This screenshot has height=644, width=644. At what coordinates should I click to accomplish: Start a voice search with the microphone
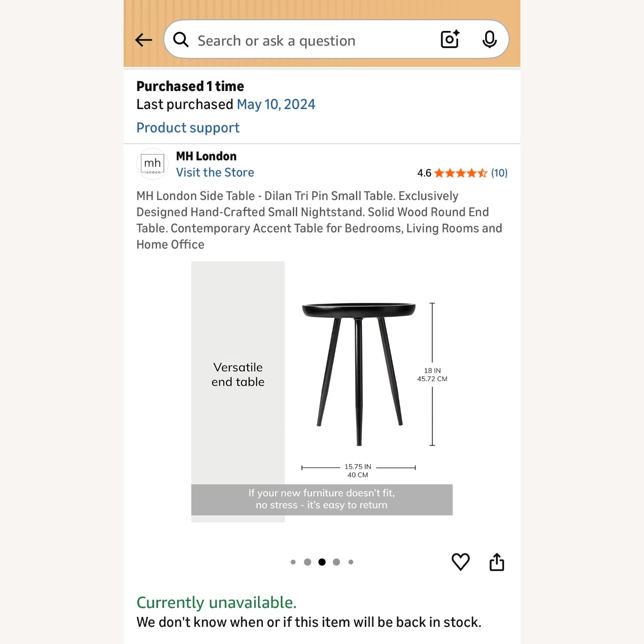pyautogui.click(x=489, y=39)
